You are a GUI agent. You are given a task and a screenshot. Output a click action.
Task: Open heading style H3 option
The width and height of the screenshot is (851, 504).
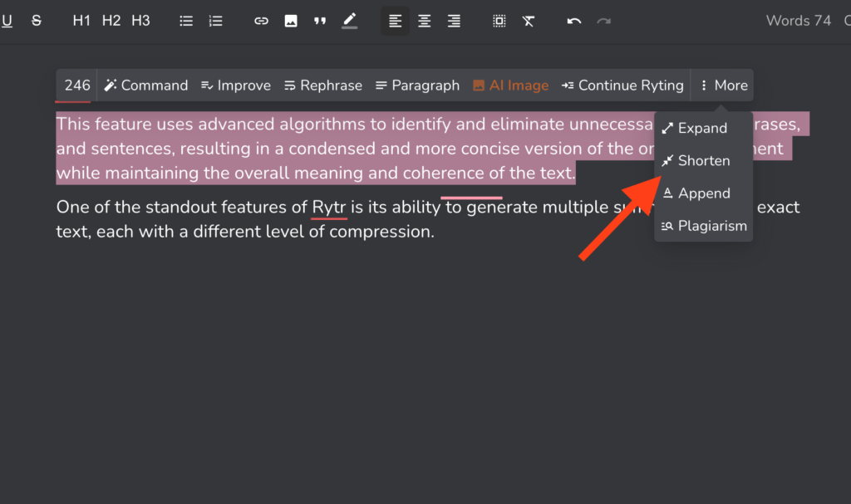[140, 20]
